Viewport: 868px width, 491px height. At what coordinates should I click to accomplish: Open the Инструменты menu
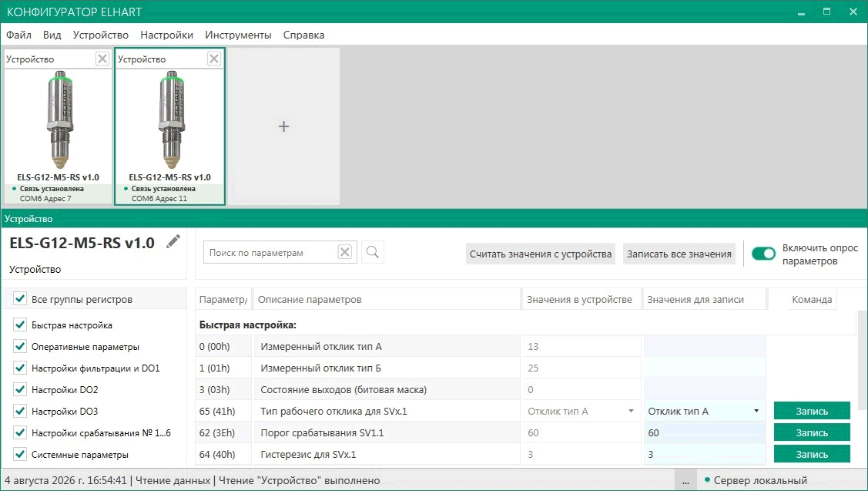pos(238,35)
